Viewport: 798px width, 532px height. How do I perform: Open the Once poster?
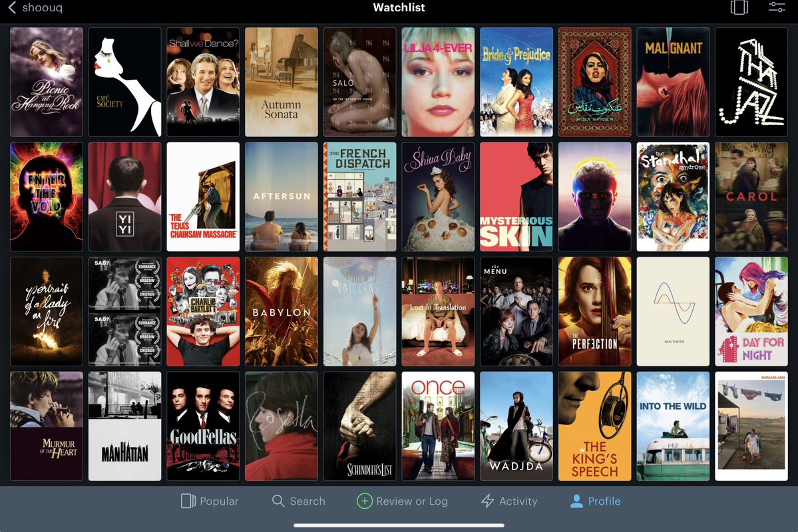click(x=438, y=426)
